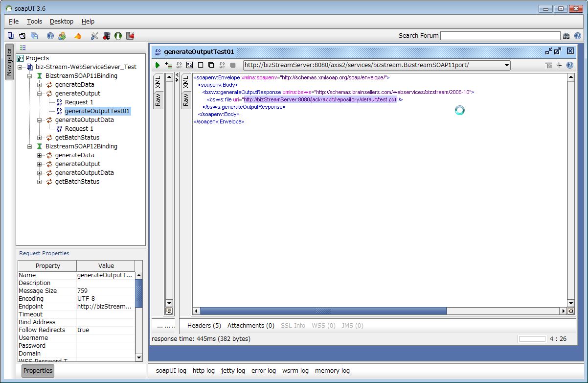588x383 pixels.
Task: Click the response horizontal scrollbar thumb
Action: [x=323, y=311]
